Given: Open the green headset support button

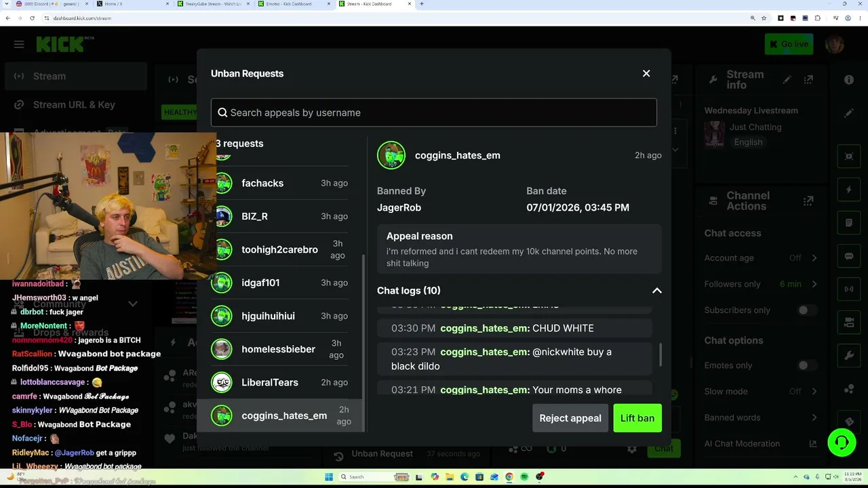Looking at the screenshot, I should [x=842, y=443].
